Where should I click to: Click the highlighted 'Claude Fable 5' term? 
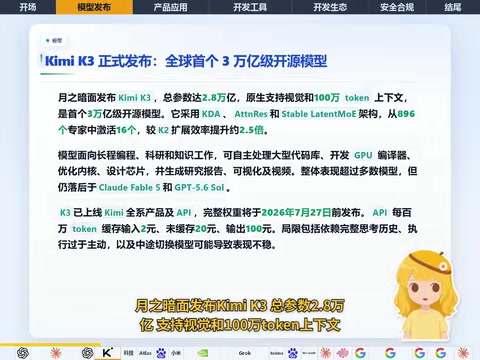click(x=129, y=187)
